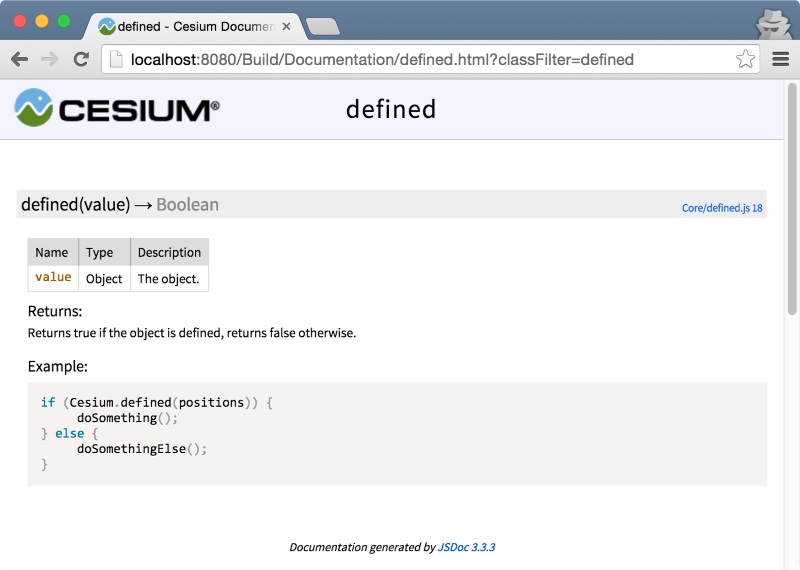This screenshot has height=570, width=800.
Task: Click the green maximize window button
Action: pos(64,21)
